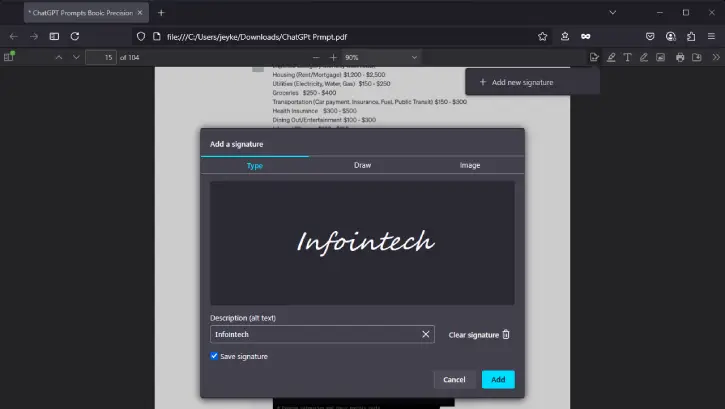Go forward using the browser forward arrow
This screenshot has width=725, height=409.
tap(34, 37)
